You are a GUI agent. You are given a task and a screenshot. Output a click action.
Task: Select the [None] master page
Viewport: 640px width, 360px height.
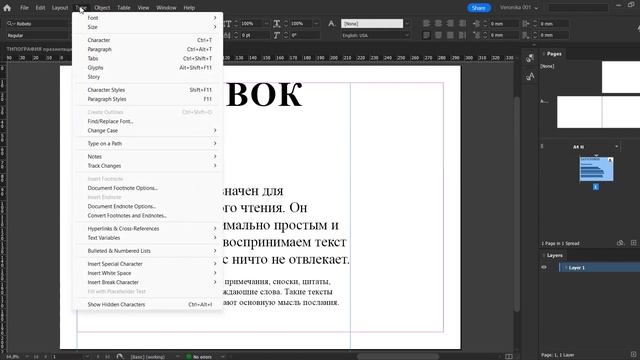tap(547, 66)
